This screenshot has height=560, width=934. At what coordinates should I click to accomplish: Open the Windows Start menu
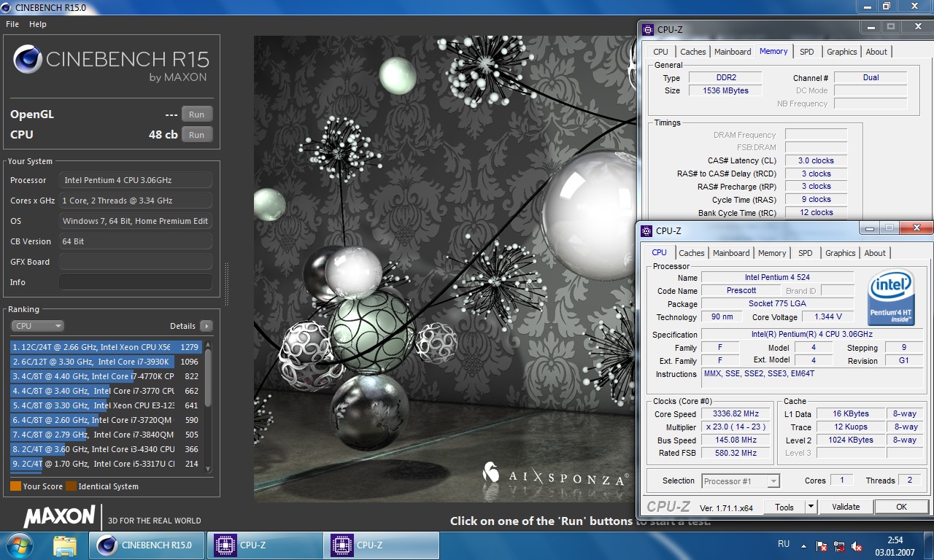19,545
